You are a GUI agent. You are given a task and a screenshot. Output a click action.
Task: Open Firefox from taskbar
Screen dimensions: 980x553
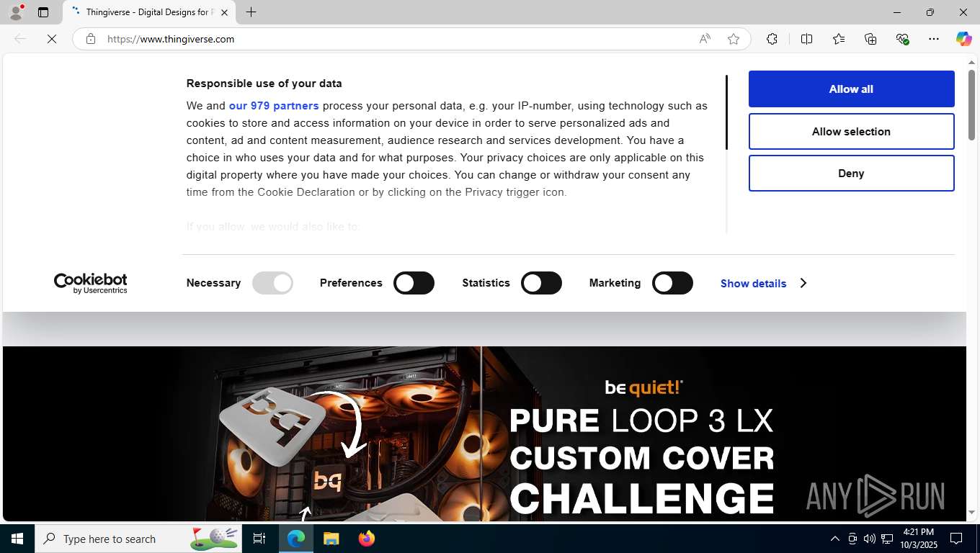coord(367,539)
